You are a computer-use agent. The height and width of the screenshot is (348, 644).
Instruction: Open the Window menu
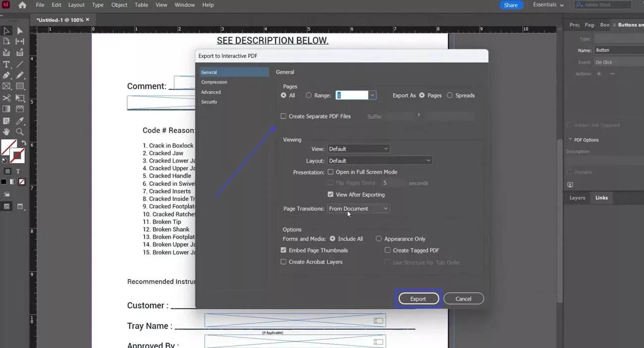184,5
